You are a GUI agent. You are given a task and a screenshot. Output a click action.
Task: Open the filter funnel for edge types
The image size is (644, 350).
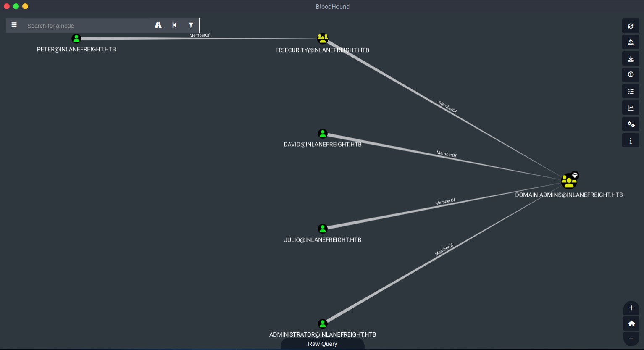click(x=191, y=25)
